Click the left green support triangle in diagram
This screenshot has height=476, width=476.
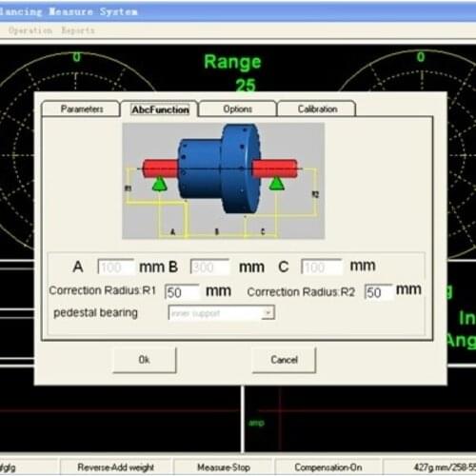[x=159, y=184]
